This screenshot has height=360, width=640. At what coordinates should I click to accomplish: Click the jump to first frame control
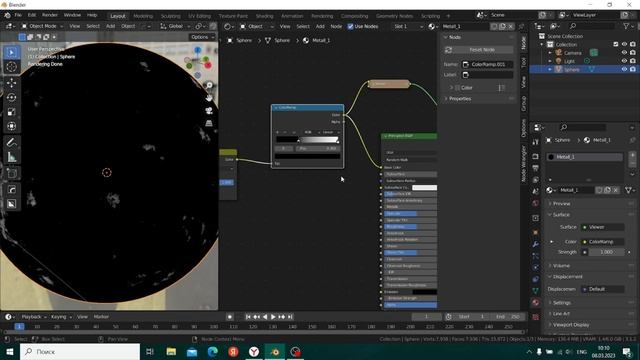[x=248, y=317]
